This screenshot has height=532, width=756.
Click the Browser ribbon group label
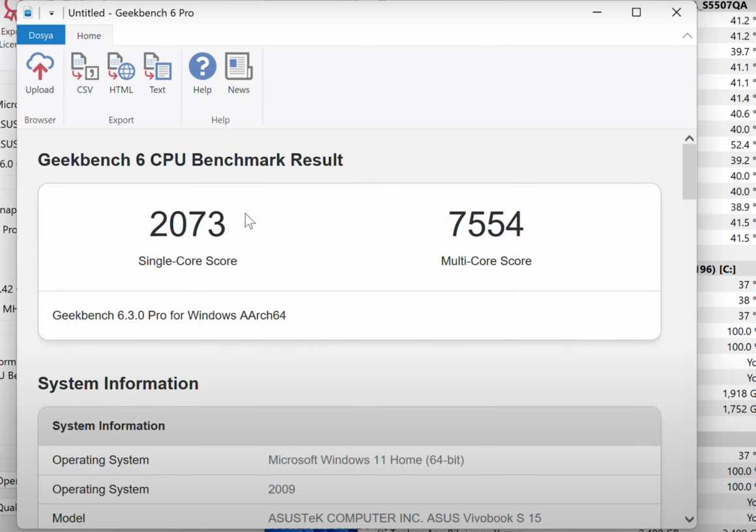[40, 120]
